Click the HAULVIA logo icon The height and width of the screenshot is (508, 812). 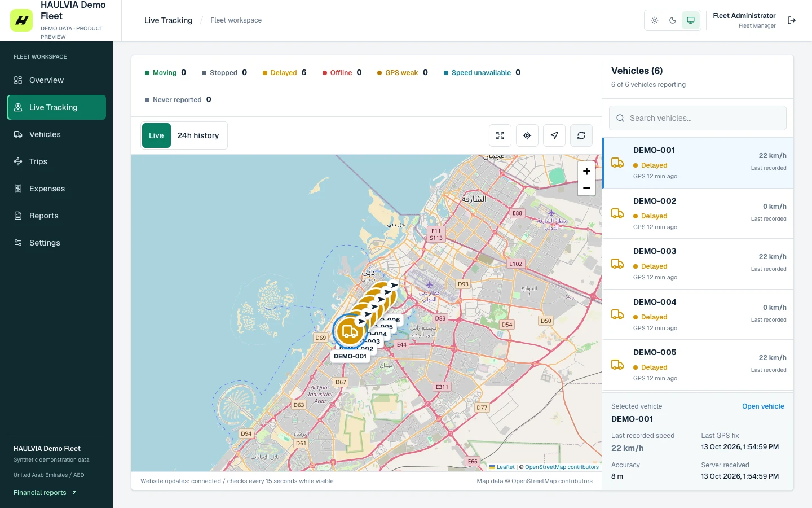(21, 20)
